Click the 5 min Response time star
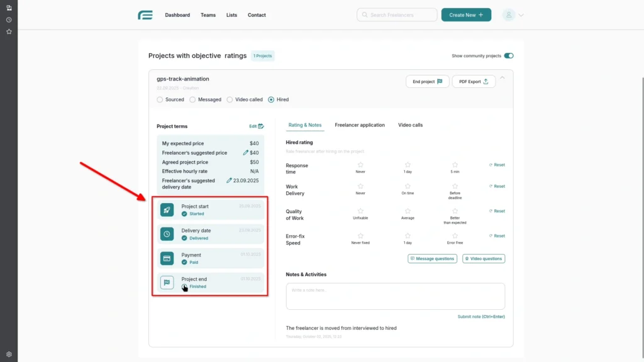The height and width of the screenshot is (362, 644). click(455, 165)
